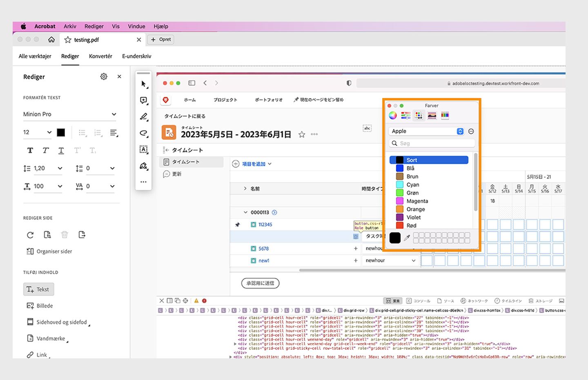Open the color wheel view in Farver panel
Image resolution: width=588 pixels, height=380 pixels.
point(392,115)
